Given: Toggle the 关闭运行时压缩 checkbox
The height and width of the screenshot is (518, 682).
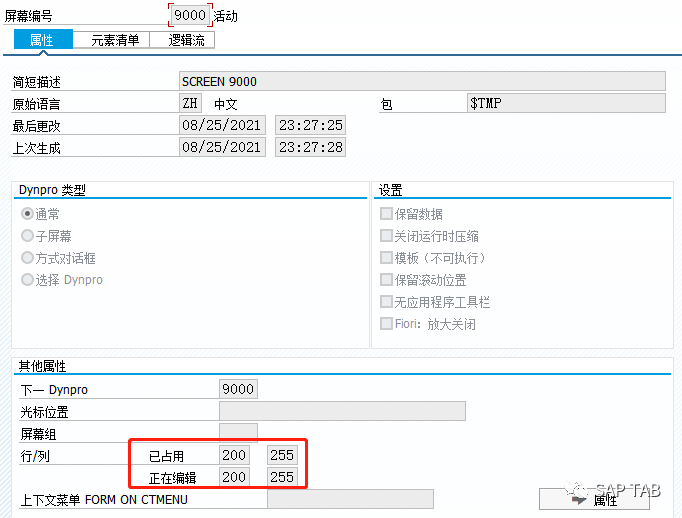Looking at the screenshot, I should 386,236.
